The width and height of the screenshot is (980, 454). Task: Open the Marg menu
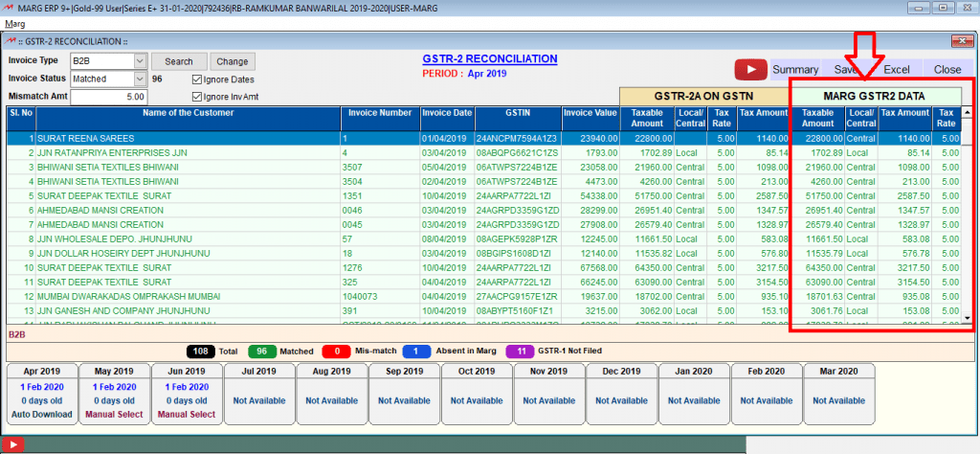[15, 24]
